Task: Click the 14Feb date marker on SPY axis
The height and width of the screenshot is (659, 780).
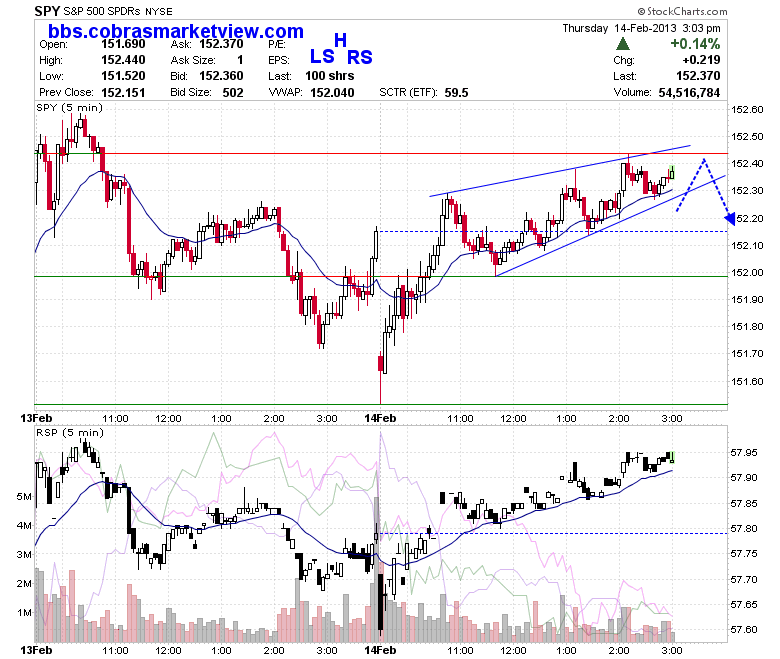Action: [380, 418]
